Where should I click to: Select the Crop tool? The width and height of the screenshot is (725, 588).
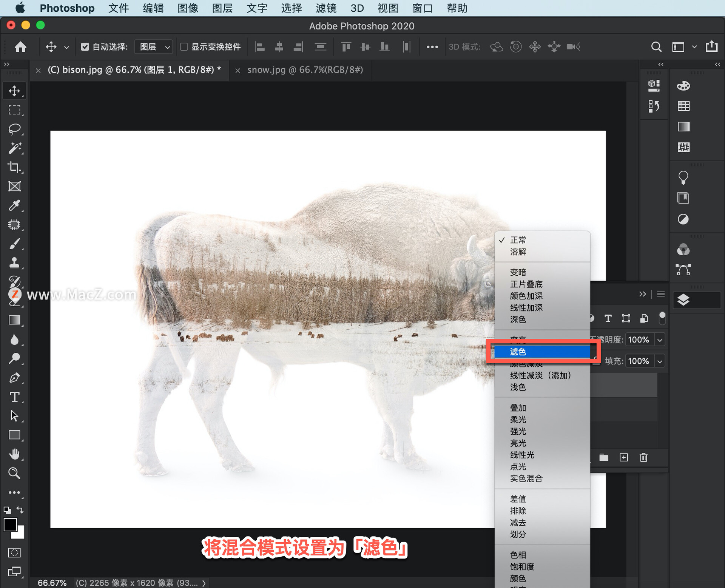pyautogui.click(x=14, y=167)
